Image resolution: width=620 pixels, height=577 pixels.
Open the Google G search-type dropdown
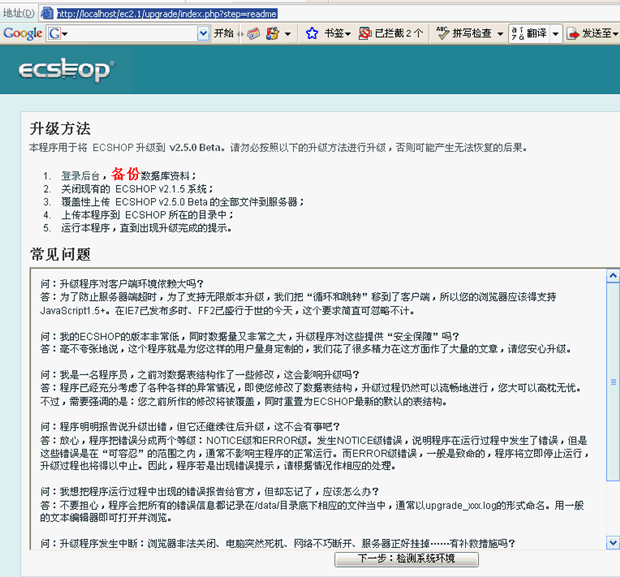57,34
